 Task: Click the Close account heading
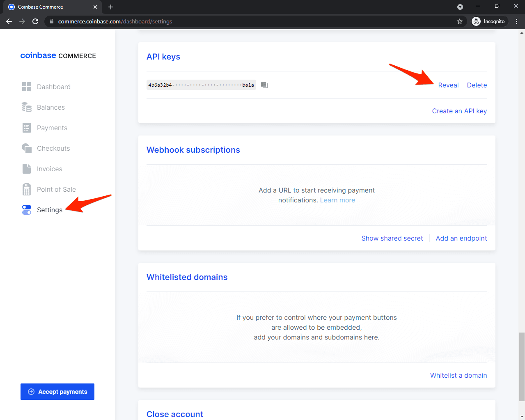coord(175,414)
